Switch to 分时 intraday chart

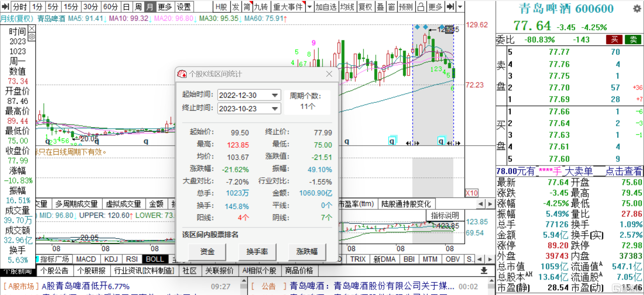click(x=20, y=7)
